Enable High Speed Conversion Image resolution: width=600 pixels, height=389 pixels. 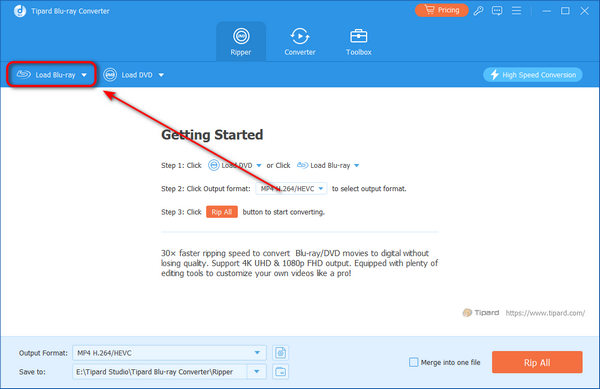[x=533, y=75]
